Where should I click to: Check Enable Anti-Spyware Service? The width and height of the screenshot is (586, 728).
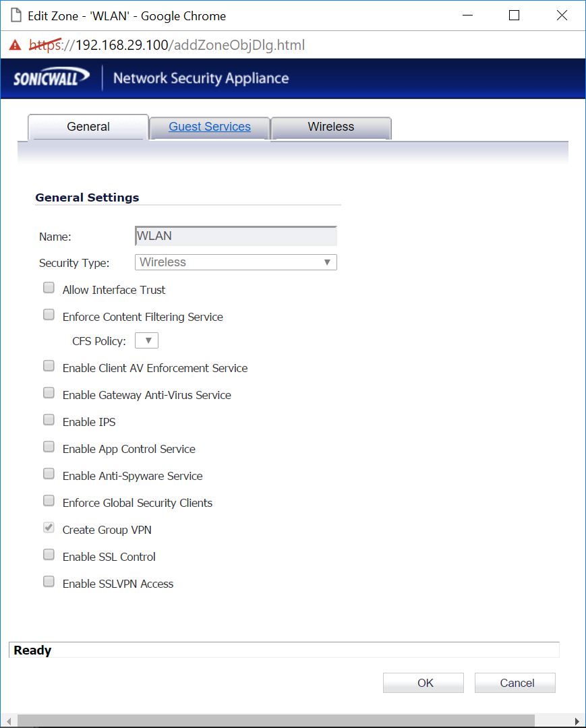[48, 473]
